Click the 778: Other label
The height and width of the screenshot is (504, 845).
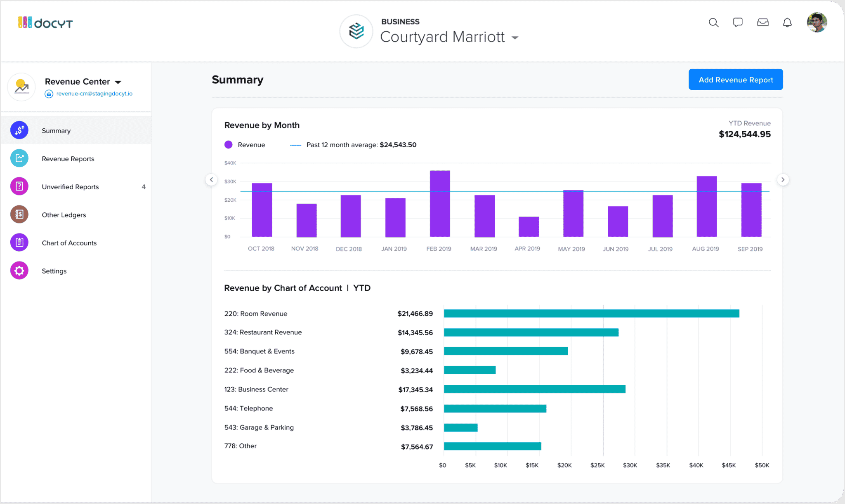(x=240, y=446)
